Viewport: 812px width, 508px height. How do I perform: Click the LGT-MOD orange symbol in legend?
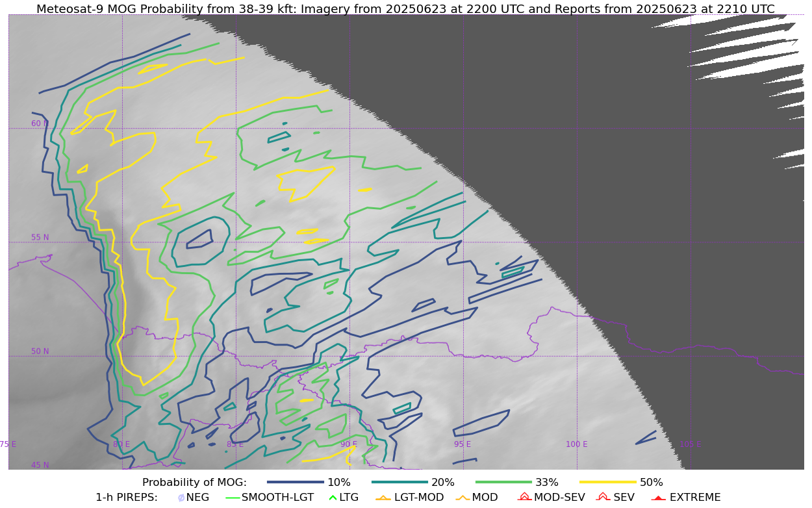383,498
